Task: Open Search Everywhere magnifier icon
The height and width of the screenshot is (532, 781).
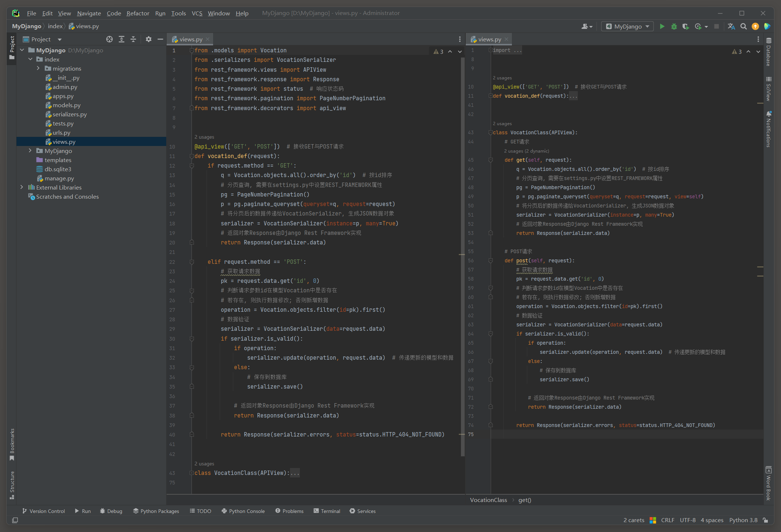Action: pyautogui.click(x=743, y=26)
